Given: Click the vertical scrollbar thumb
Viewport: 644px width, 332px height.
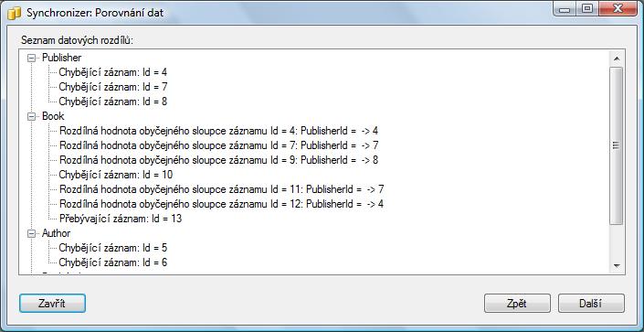Looking at the screenshot, I should pos(616,145).
